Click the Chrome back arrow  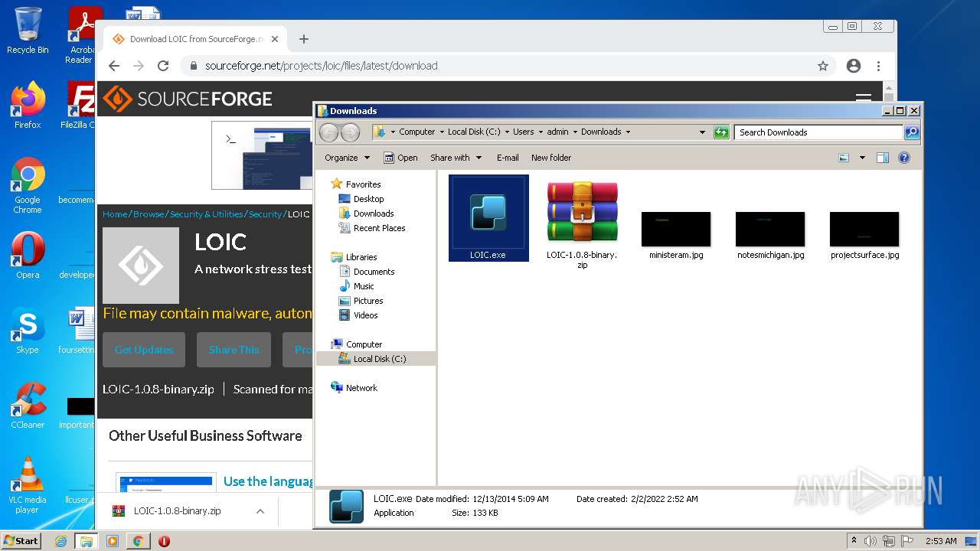(114, 66)
